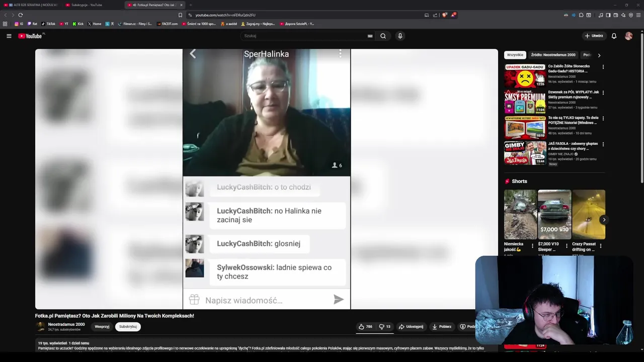The image size is (644, 362).
Task: Click the Udostępnij share button
Action: pyautogui.click(x=411, y=327)
